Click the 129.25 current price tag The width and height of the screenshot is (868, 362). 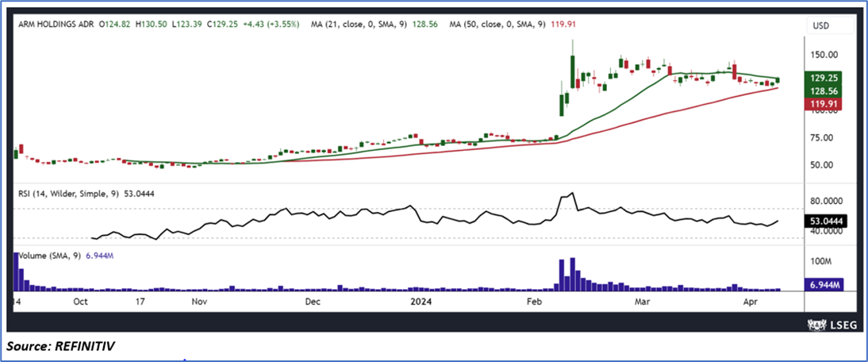tap(824, 78)
